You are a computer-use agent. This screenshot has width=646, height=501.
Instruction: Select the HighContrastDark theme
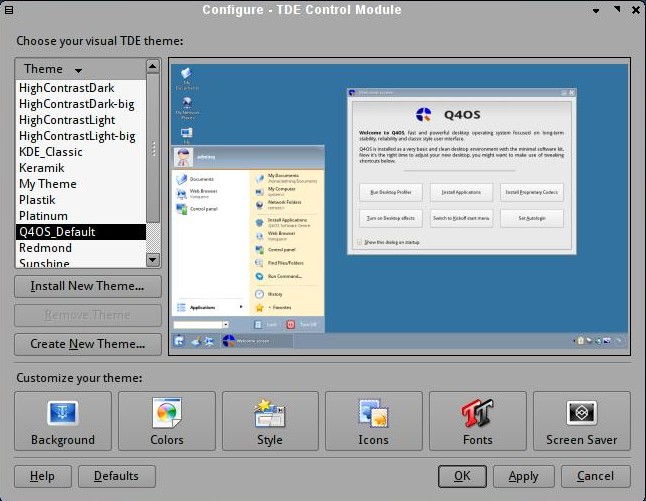[81, 88]
